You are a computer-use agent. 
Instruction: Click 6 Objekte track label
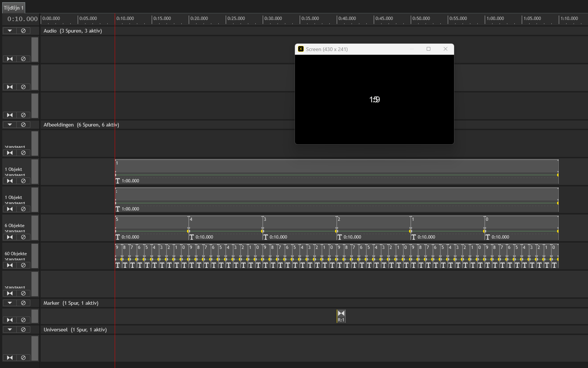point(15,226)
